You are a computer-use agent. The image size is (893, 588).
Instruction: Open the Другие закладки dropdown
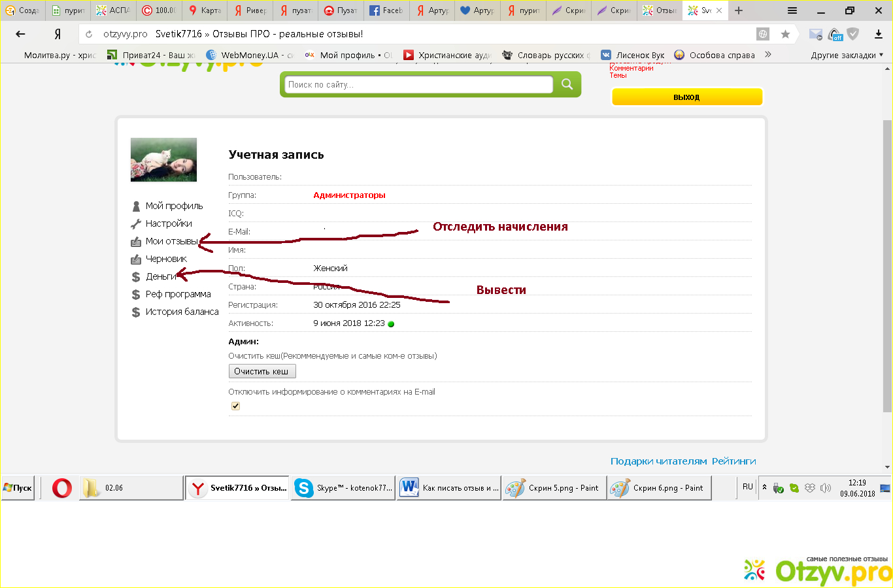[847, 55]
